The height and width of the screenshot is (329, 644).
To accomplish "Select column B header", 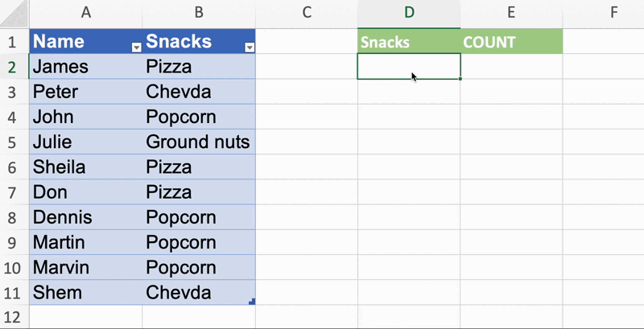I will coord(198,12).
